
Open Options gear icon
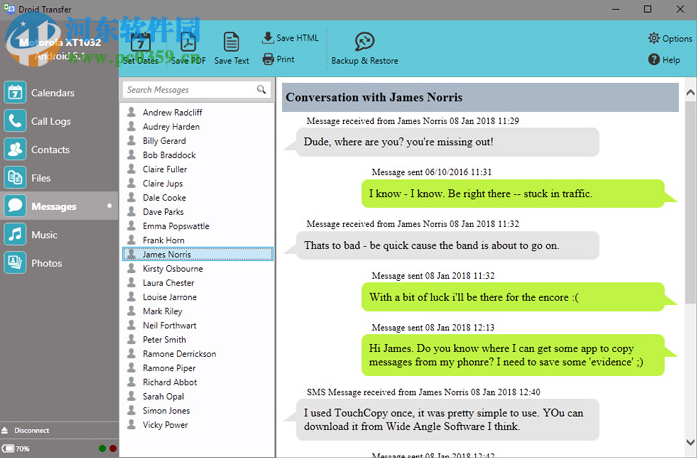coord(654,38)
